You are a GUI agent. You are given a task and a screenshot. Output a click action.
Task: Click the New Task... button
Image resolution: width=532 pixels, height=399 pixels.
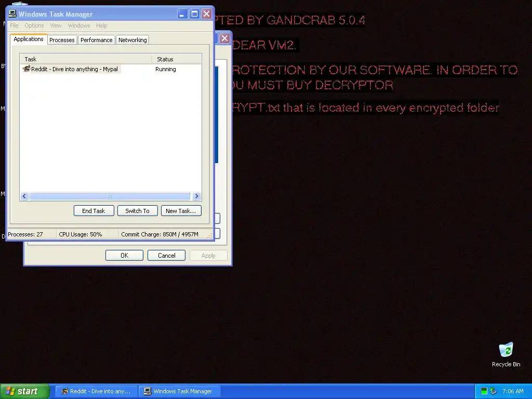pos(181,211)
